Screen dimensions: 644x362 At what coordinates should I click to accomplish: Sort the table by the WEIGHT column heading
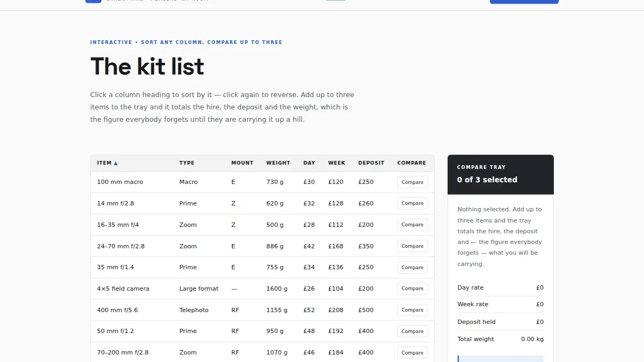point(278,163)
